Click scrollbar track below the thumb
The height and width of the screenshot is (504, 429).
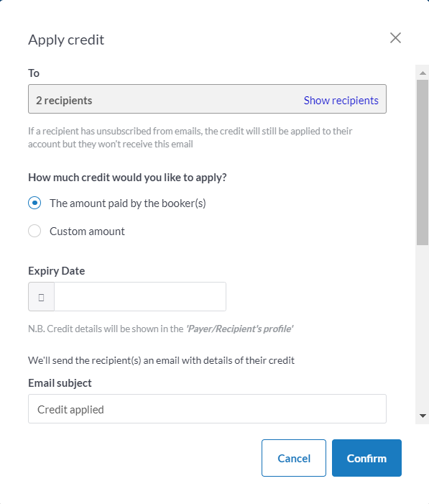click(x=423, y=327)
